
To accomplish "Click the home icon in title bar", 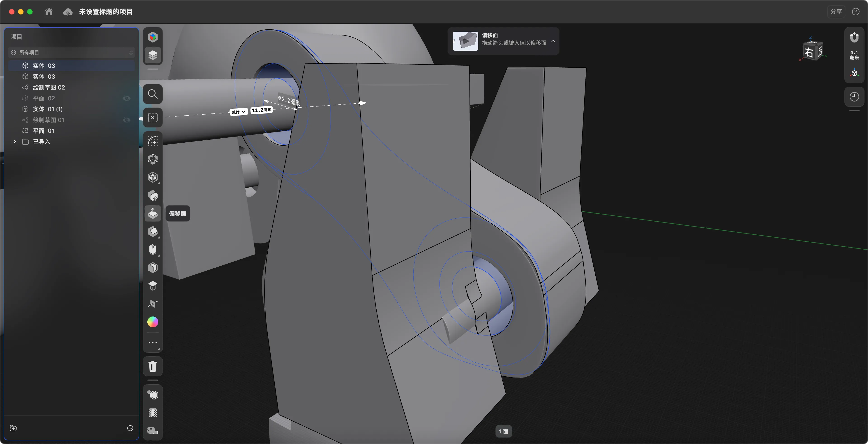I will (49, 12).
